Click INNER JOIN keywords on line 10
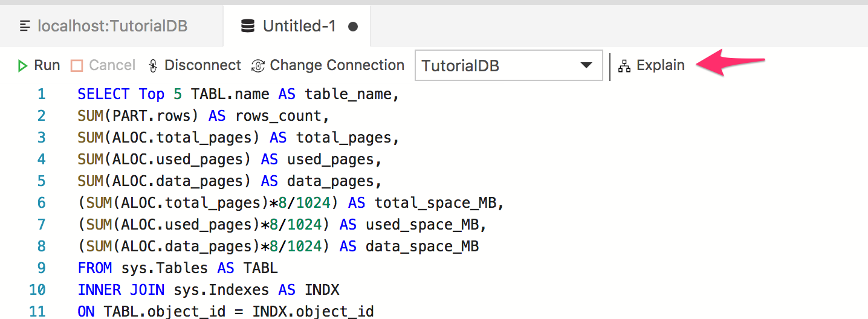 point(121,290)
